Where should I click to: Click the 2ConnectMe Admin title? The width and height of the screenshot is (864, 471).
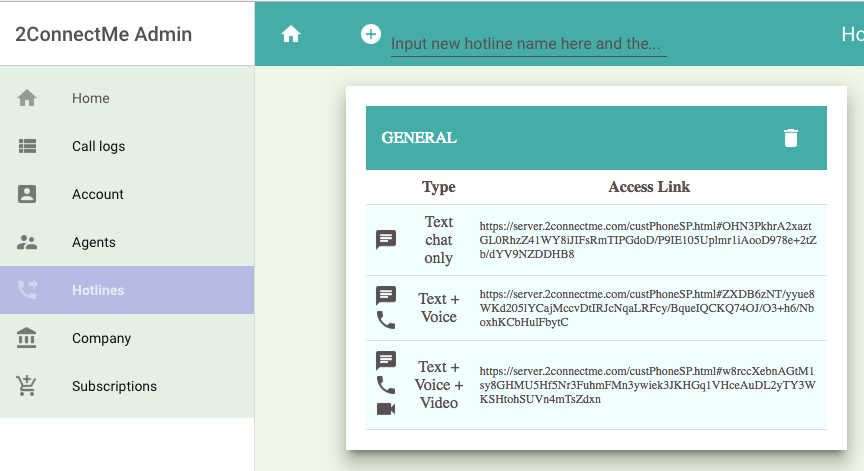pyautogui.click(x=103, y=34)
